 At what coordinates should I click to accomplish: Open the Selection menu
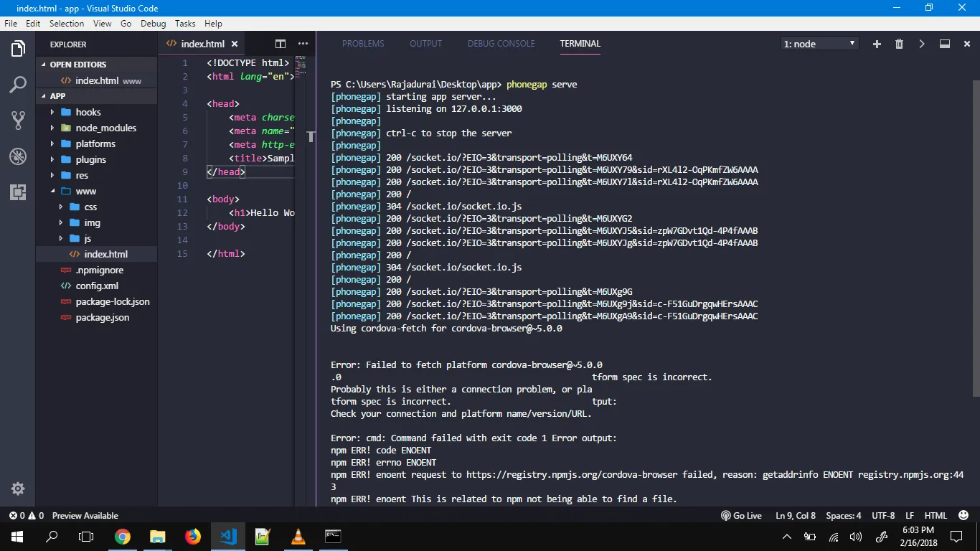67,24
